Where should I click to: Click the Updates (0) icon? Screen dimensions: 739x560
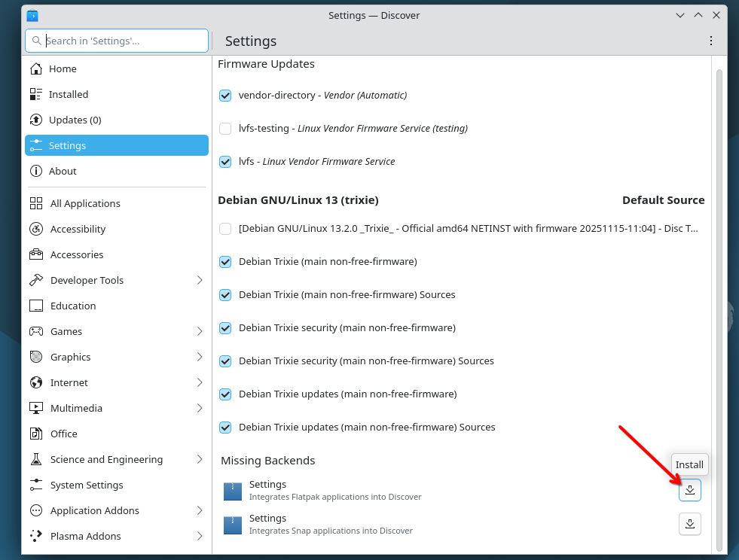click(x=36, y=120)
